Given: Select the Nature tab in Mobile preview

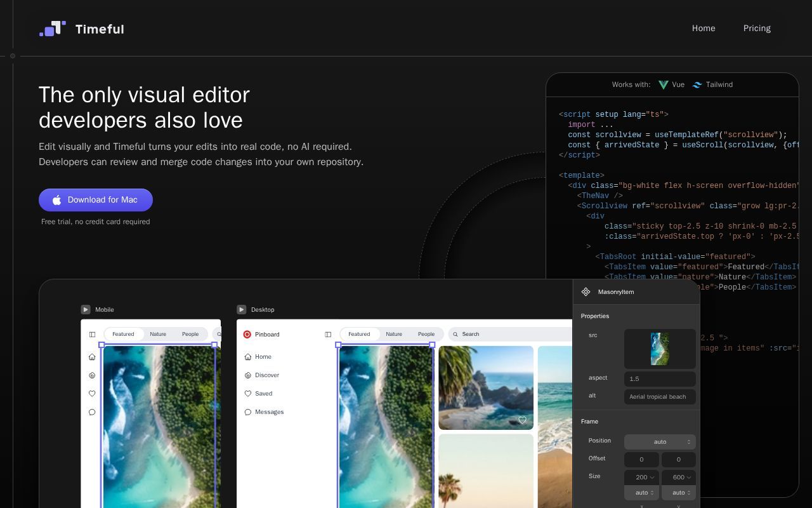Looking at the screenshot, I should click(x=158, y=334).
